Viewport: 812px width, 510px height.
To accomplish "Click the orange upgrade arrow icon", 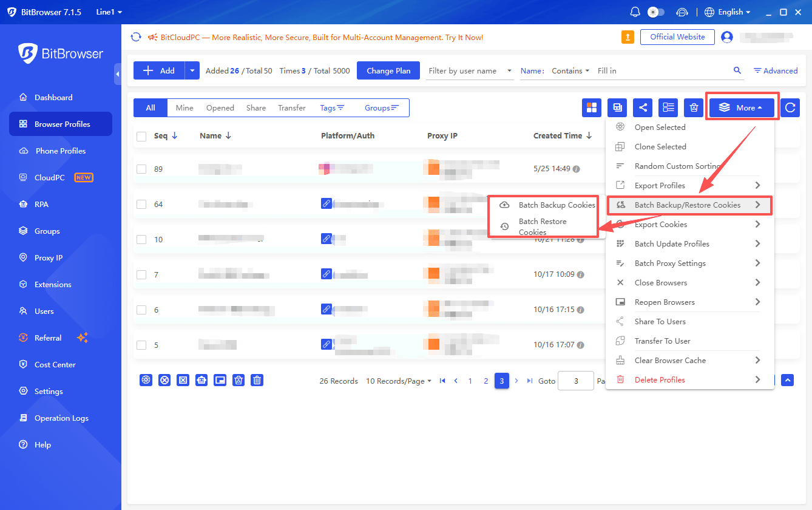I will click(x=628, y=37).
